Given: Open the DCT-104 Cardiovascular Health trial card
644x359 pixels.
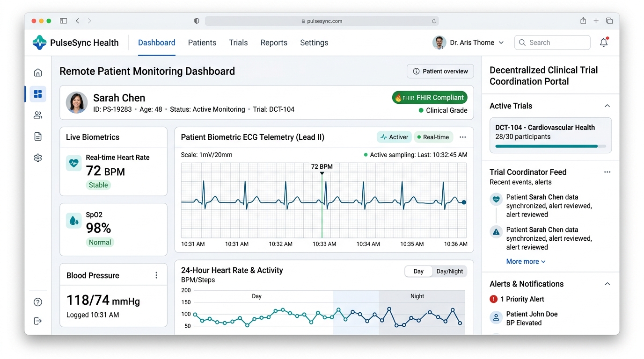Looking at the screenshot, I should point(550,136).
